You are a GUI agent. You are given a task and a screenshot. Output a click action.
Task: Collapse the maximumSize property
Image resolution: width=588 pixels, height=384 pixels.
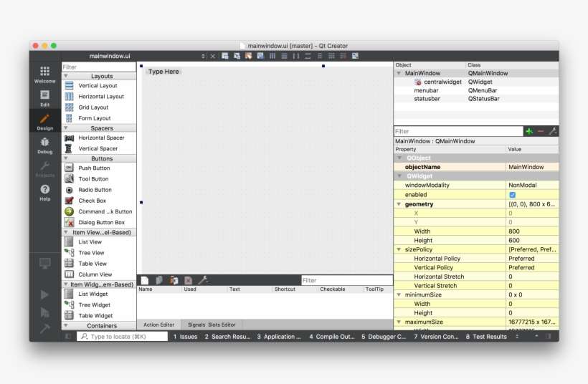pos(399,322)
